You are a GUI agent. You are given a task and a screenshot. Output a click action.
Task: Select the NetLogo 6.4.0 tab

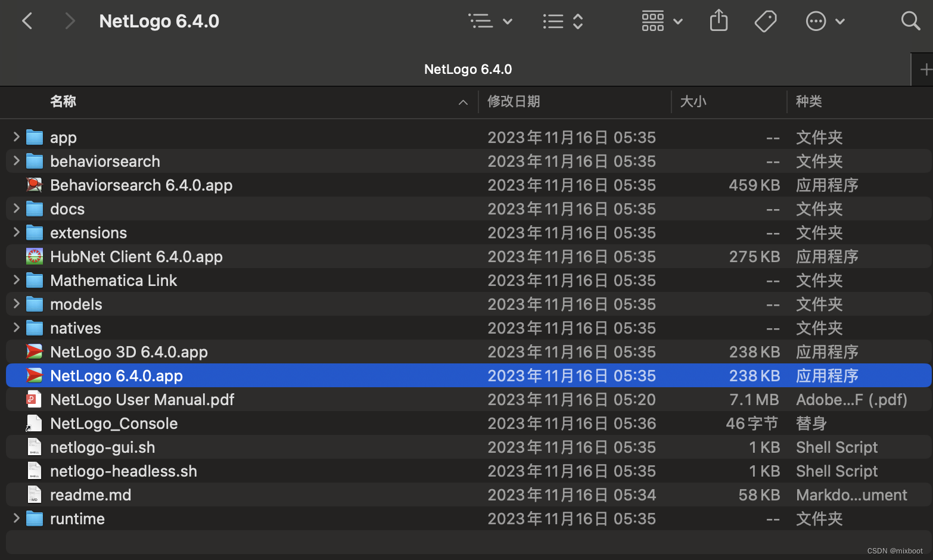tap(468, 69)
